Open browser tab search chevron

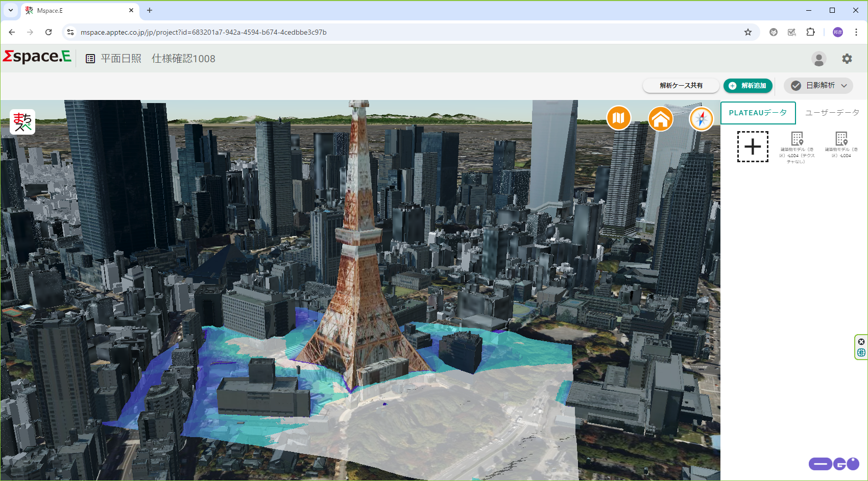click(x=11, y=10)
